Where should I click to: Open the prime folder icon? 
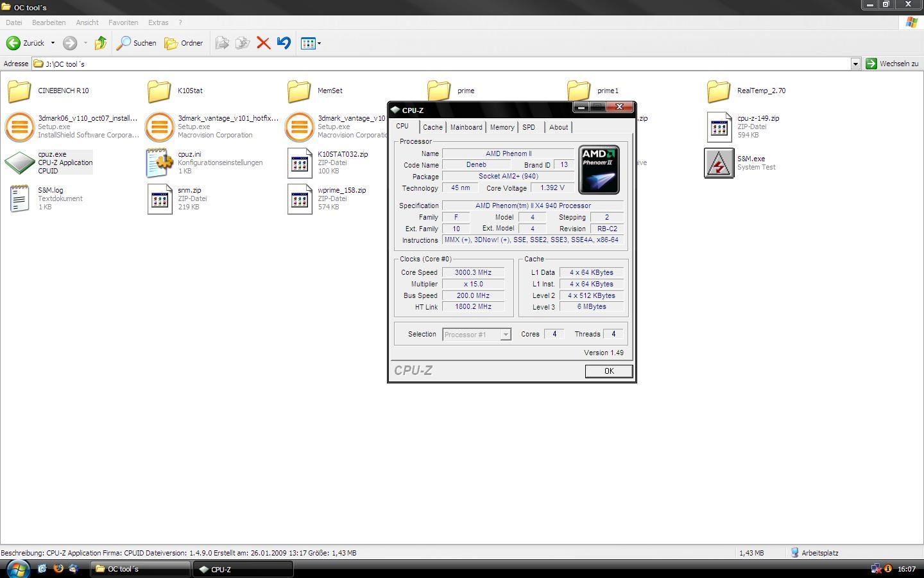pos(439,91)
